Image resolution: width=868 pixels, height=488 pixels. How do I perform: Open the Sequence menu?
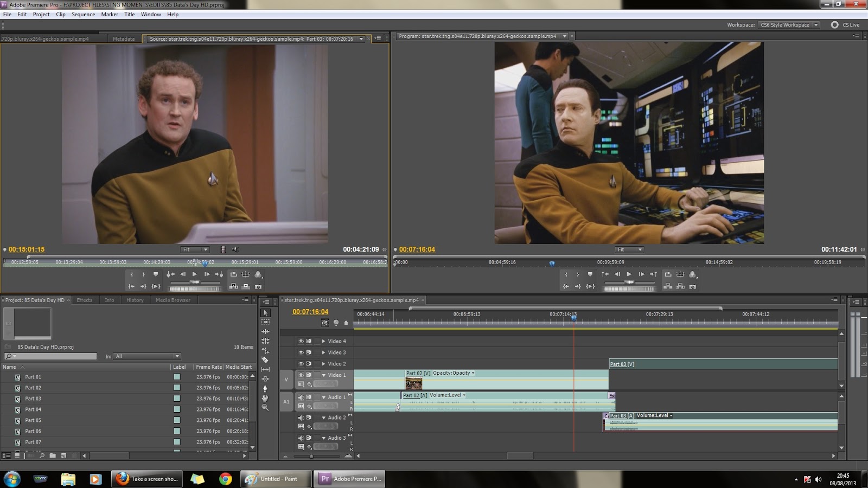[x=83, y=15]
